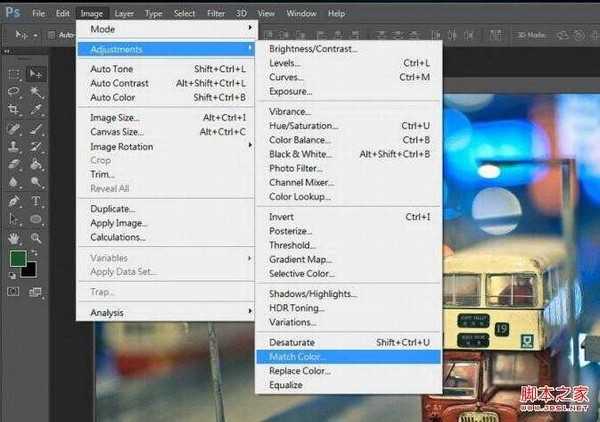Choose Curves adjustment

285,77
